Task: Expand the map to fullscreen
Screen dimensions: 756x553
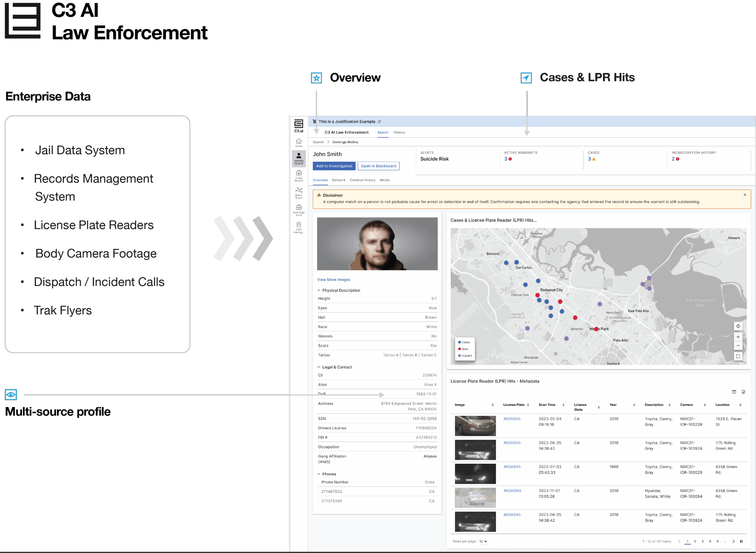Action: (738, 357)
